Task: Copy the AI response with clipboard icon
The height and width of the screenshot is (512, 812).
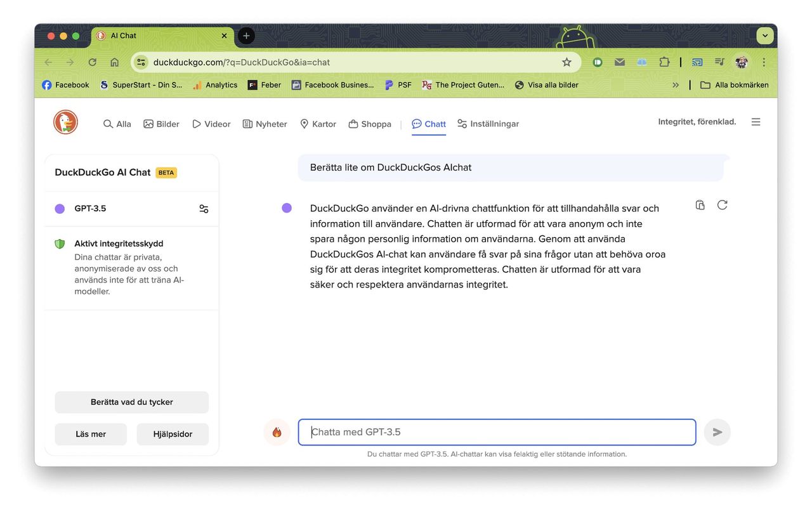Action: pyautogui.click(x=700, y=205)
